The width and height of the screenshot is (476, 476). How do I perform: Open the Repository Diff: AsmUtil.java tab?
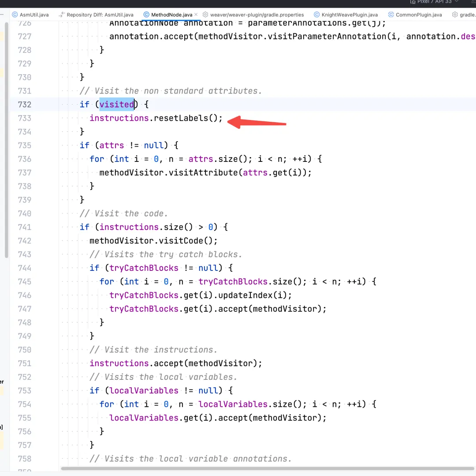click(x=99, y=15)
